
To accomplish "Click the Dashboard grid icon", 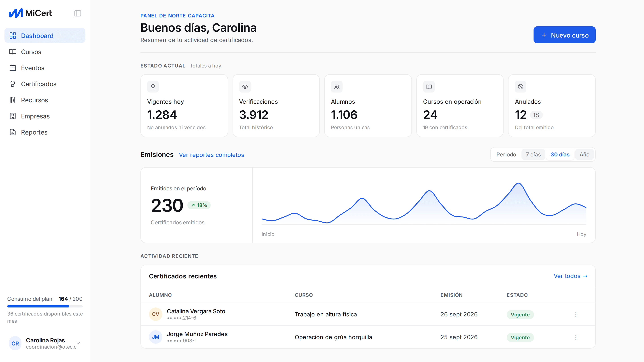I will (x=13, y=36).
